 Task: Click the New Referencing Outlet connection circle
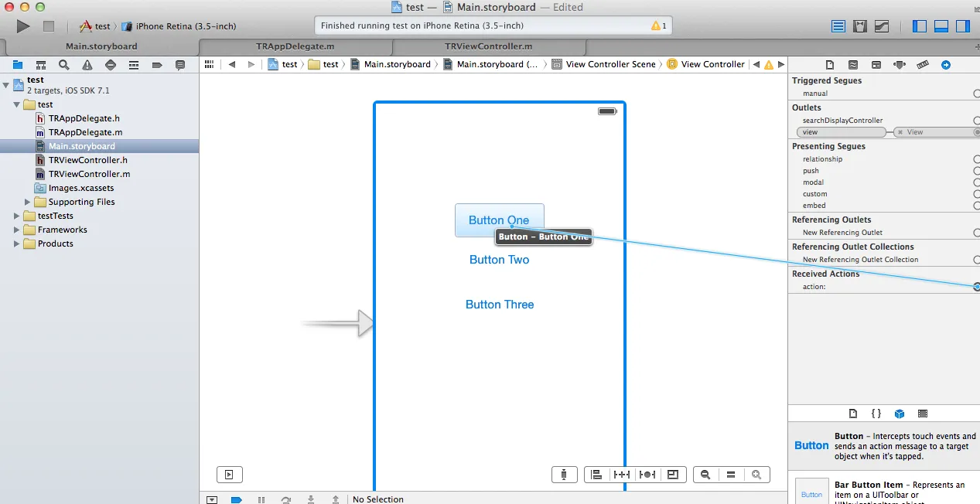[x=977, y=233]
